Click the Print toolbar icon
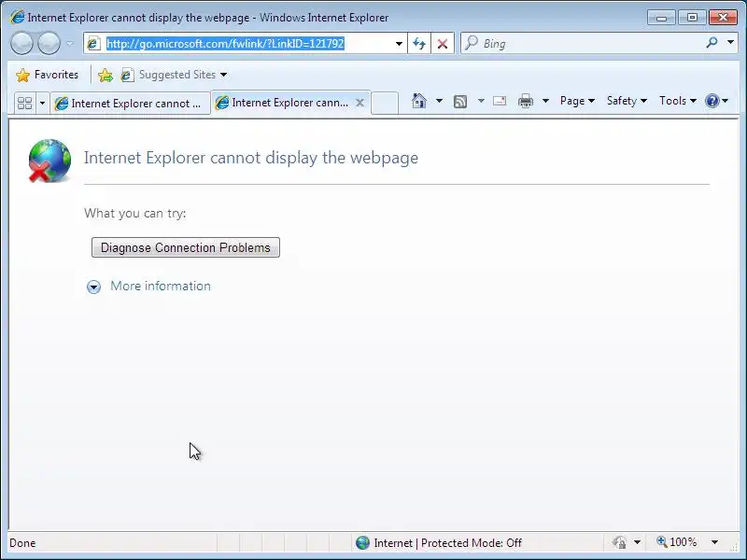The width and height of the screenshot is (747, 560). pos(526,101)
